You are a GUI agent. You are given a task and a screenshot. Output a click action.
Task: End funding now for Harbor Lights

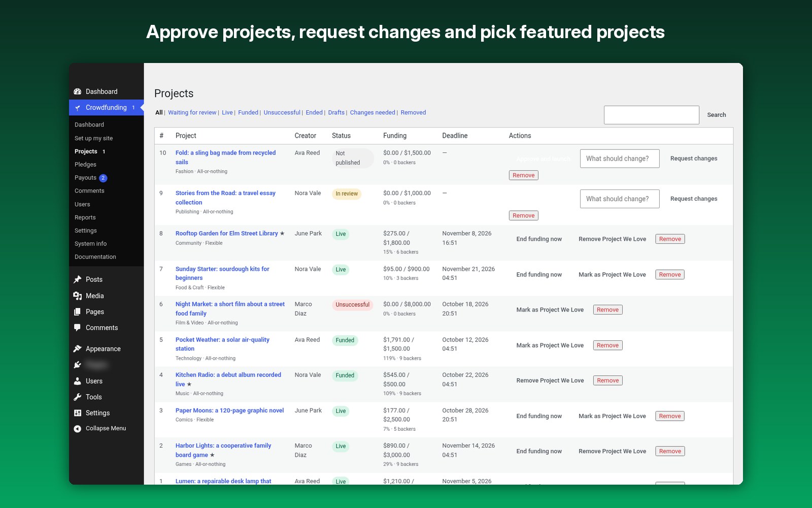pyautogui.click(x=539, y=451)
